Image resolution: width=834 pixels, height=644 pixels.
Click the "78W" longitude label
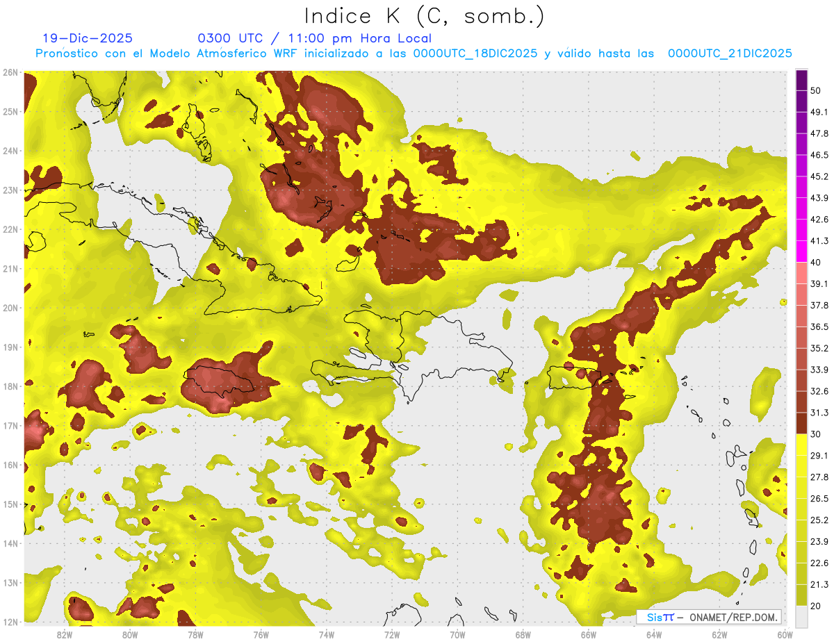coord(195,635)
